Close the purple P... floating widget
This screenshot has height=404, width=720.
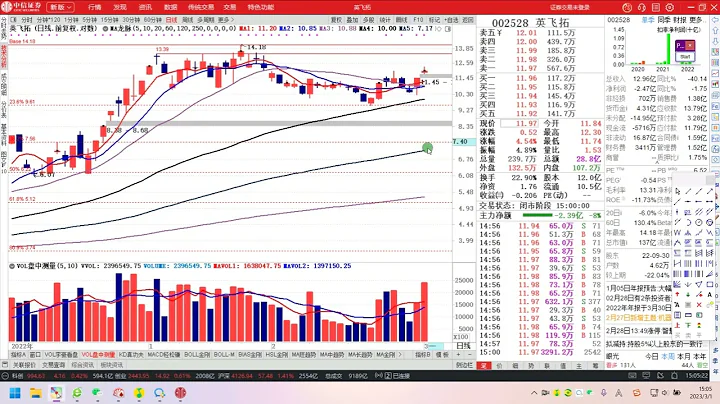click(690, 46)
